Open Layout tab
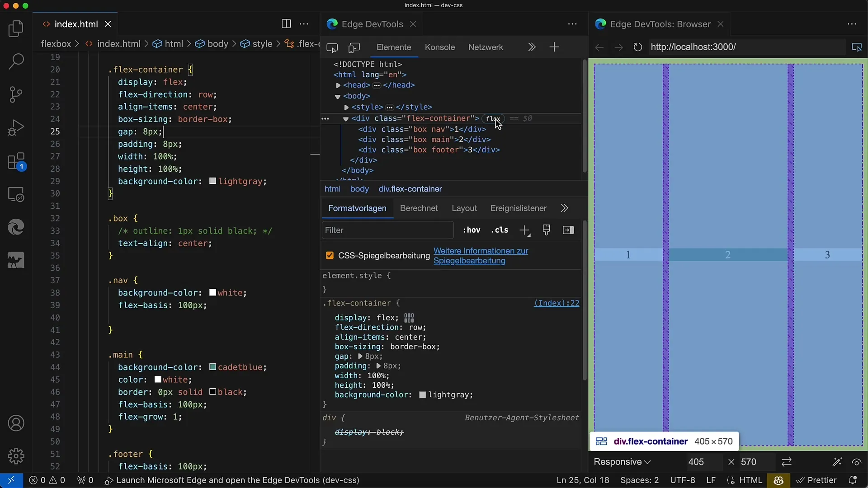Screen dimensions: 868x488 [x=464, y=208]
